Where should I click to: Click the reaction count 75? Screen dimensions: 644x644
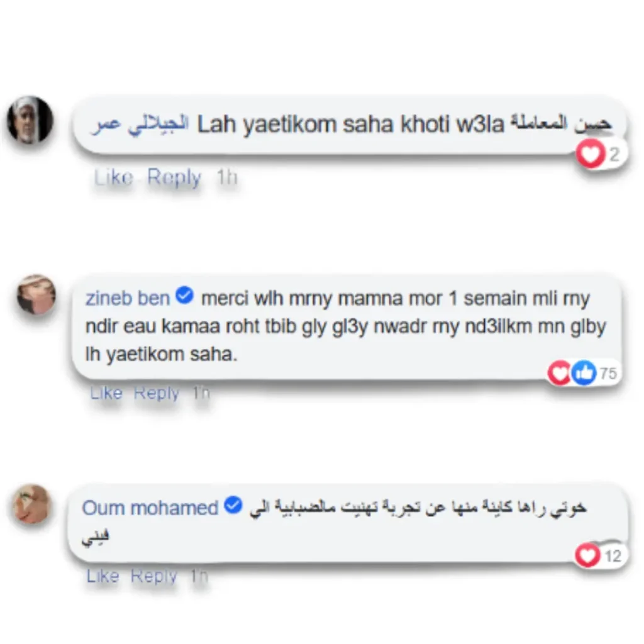(608, 374)
